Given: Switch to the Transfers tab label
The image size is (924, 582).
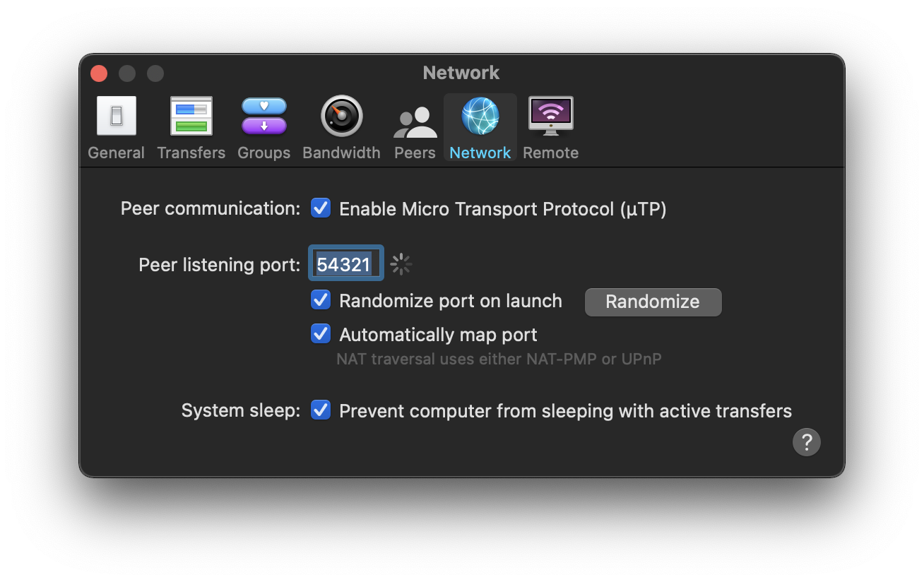Looking at the screenshot, I should point(191,153).
